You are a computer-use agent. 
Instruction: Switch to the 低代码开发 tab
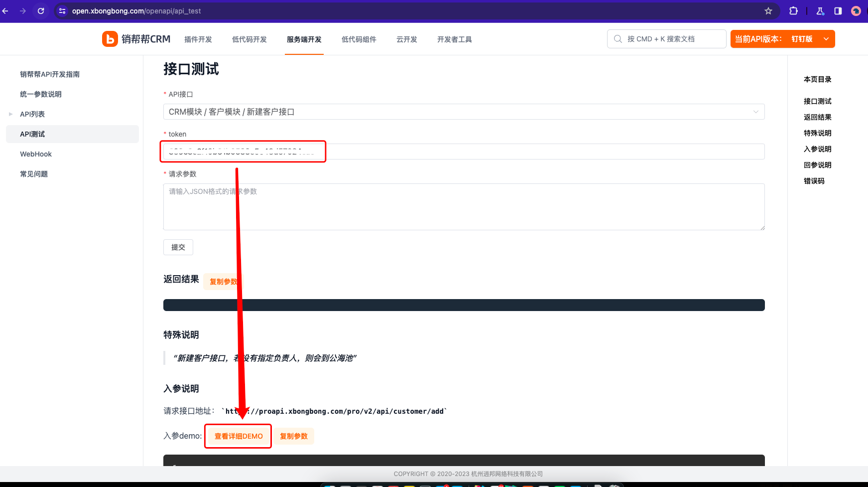pos(249,39)
